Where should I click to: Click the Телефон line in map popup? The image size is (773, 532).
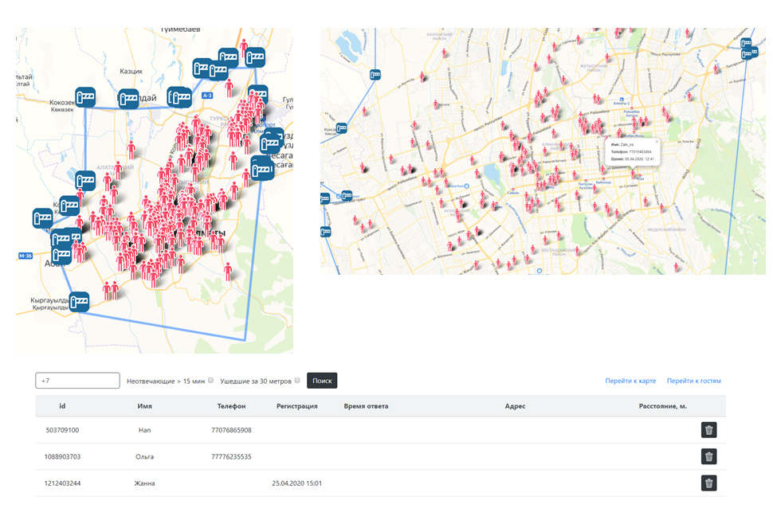click(631, 152)
